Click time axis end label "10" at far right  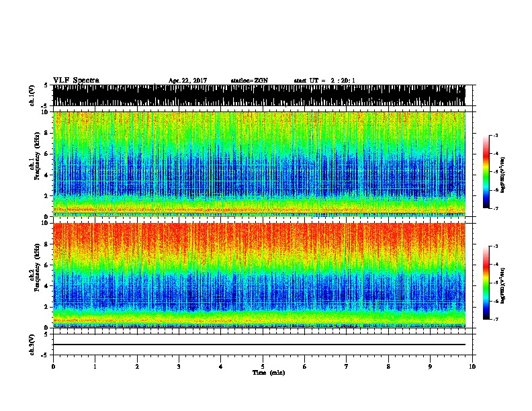coord(472,367)
